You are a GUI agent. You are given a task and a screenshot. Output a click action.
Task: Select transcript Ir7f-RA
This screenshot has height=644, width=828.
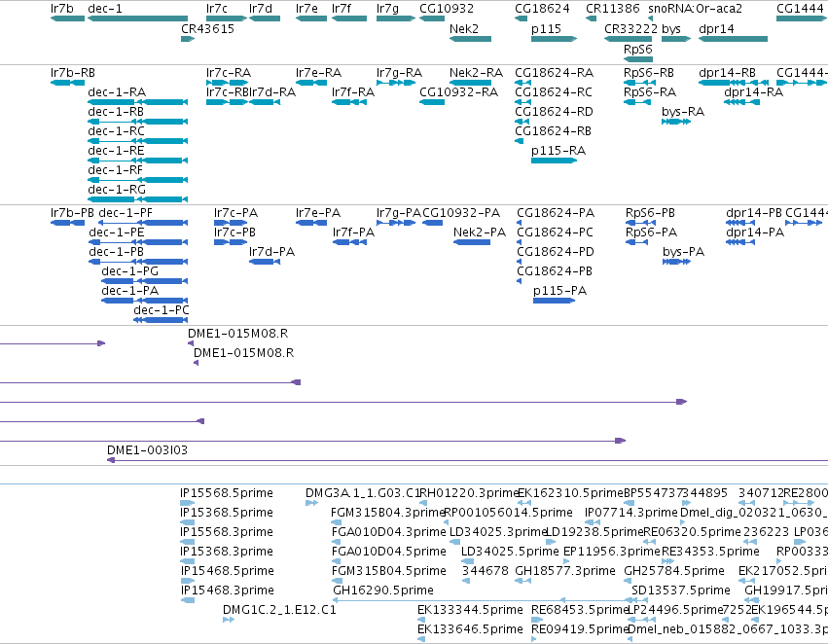point(349,102)
